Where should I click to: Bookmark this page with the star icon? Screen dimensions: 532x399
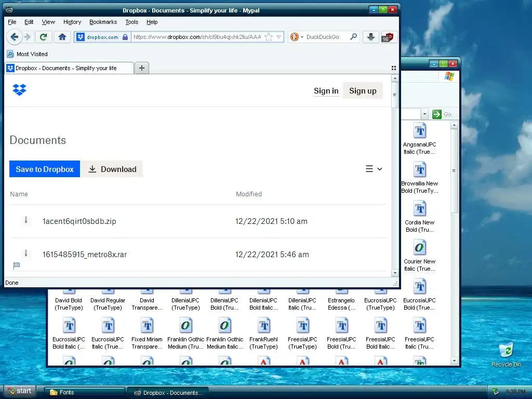(269, 37)
